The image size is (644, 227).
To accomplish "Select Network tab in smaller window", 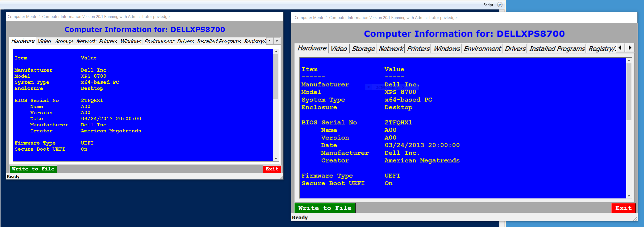I will pyautogui.click(x=86, y=41).
